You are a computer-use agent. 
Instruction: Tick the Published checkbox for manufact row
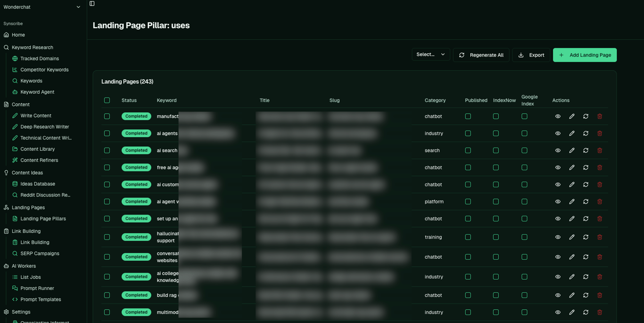468,116
